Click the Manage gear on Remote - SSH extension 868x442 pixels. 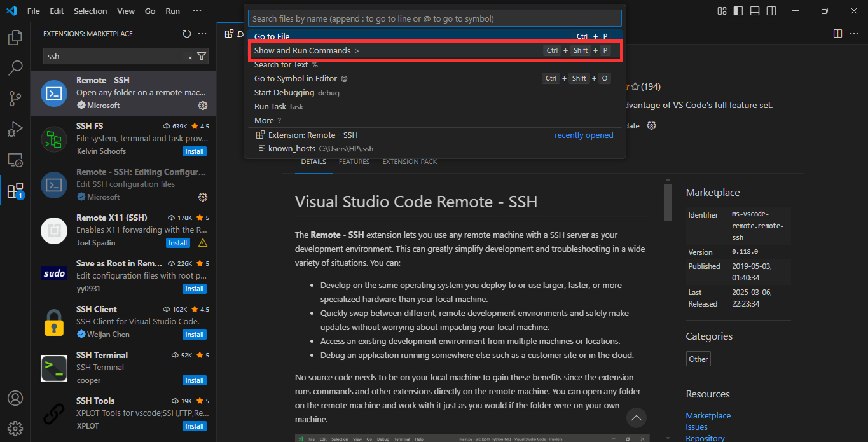coord(203,106)
